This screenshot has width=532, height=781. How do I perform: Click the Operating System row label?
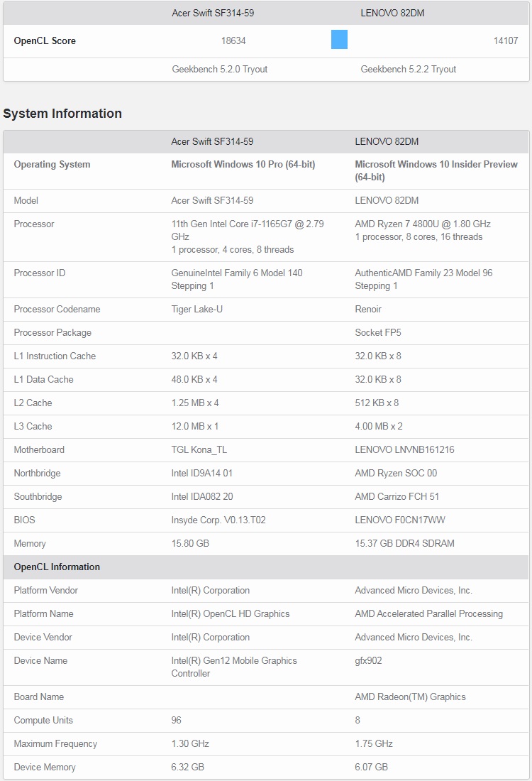pos(52,165)
